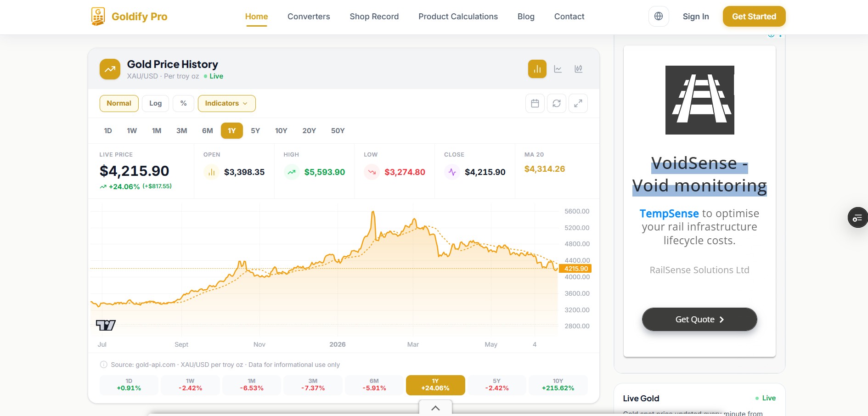Image resolution: width=868 pixels, height=416 pixels.
Task: Refresh the gold chart data
Action: click(557, 103)
